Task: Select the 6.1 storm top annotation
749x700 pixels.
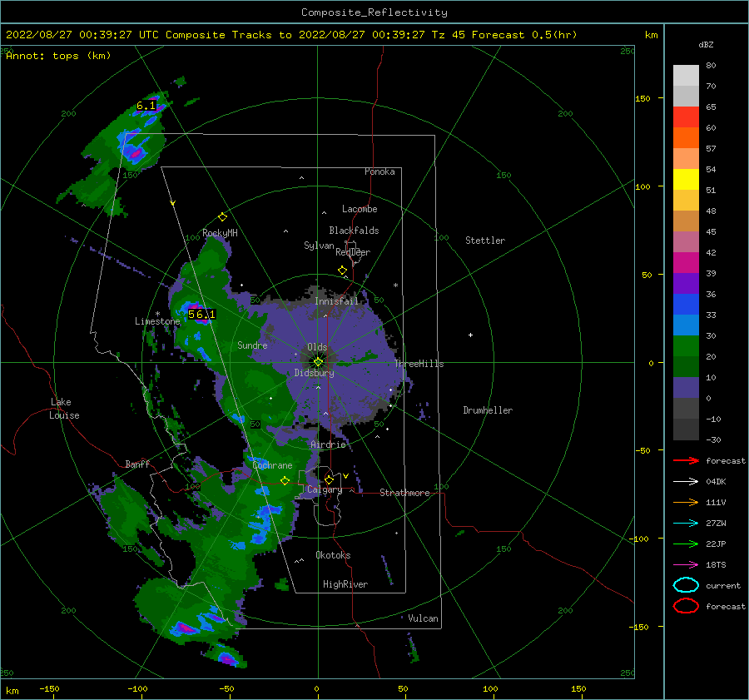Action: point(146,106)
